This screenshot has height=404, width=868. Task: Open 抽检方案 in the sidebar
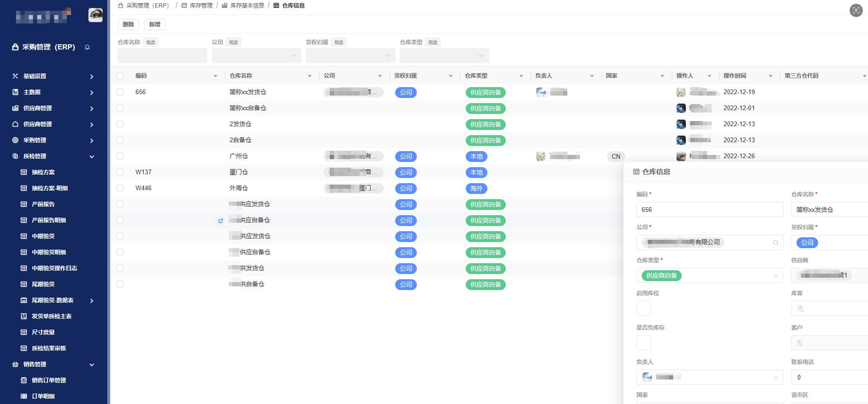point(43,172)
